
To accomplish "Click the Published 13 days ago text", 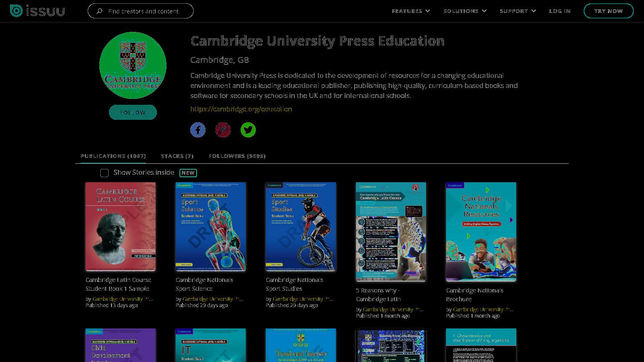I will 112,305.
